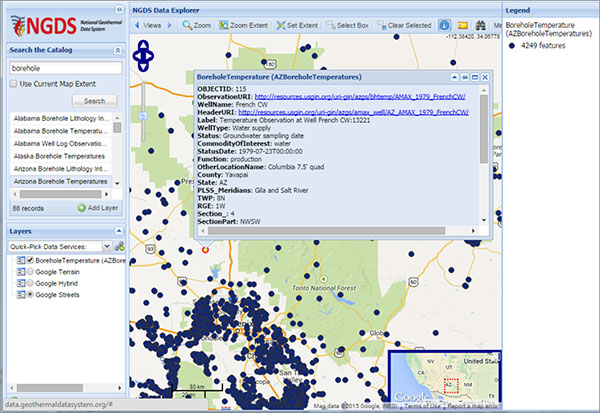Image resolution: width=600 pixels, height=413 pixels.
Task: Collapse the Layers panel
Action: click(119, 231)
